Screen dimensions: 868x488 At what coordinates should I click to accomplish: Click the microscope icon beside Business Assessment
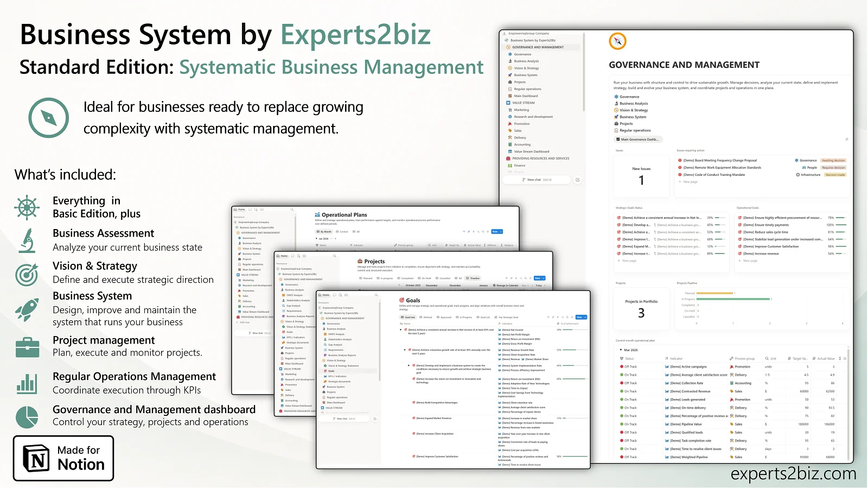(x=27, y=240)
